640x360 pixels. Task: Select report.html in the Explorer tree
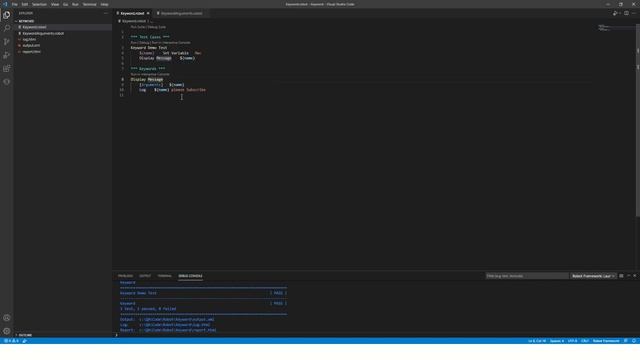(x=31, y=51)
